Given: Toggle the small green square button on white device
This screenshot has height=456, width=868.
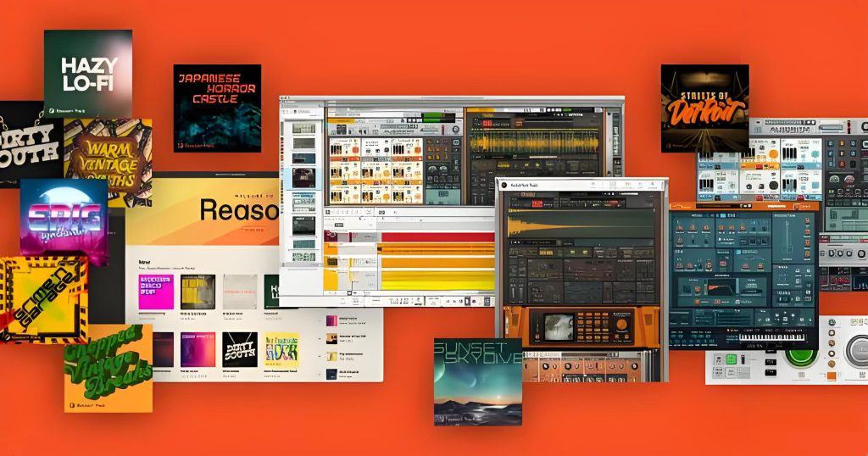Looking at the screenshot, I should click(x=730, y=359).
